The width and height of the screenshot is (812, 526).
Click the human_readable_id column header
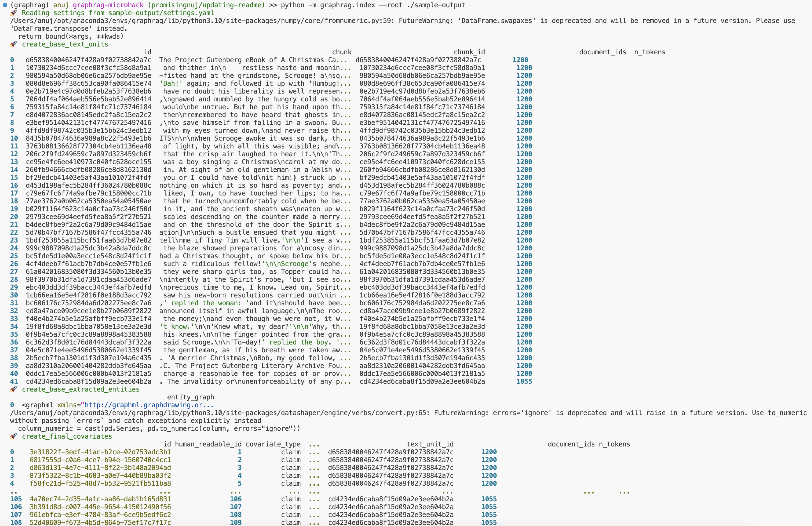coord(208,444)
